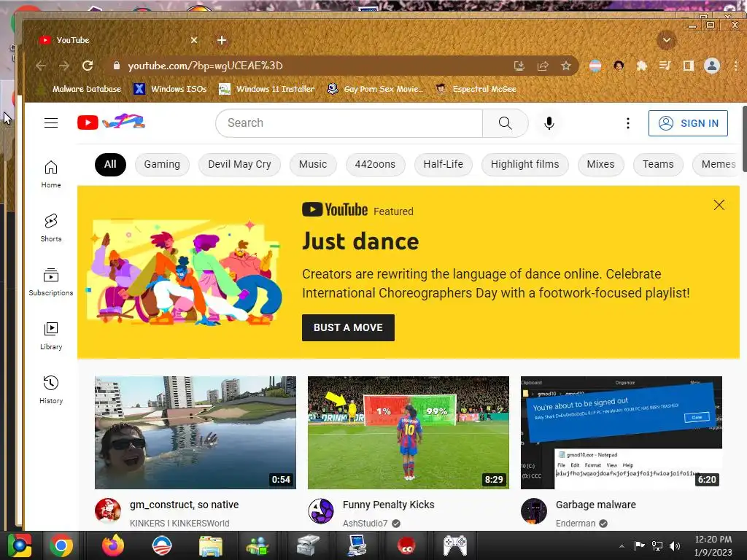Open the gm_construct, so native thumbnail

pyautogui.click(x=196, y=432)
